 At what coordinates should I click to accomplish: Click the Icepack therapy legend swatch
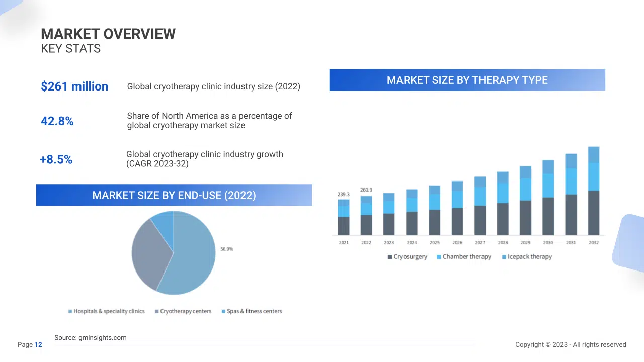[x=504, y=257]
